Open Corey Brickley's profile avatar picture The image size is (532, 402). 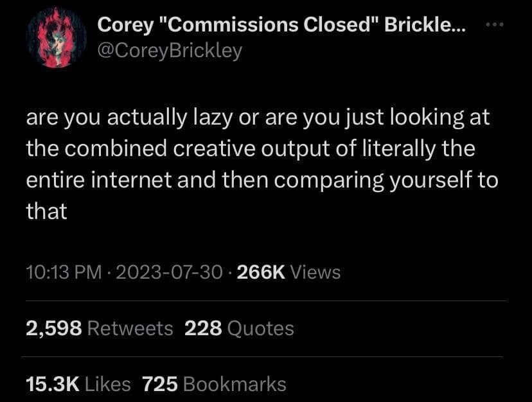coord(57,39)
